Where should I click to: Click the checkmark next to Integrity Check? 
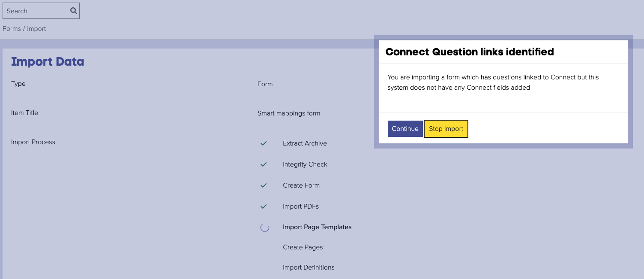(264, 164)
